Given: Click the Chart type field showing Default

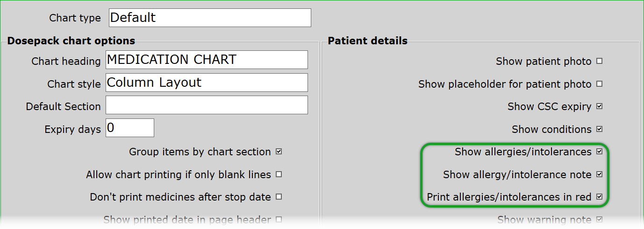Looking at the screenshot, I should click(209, 18).
